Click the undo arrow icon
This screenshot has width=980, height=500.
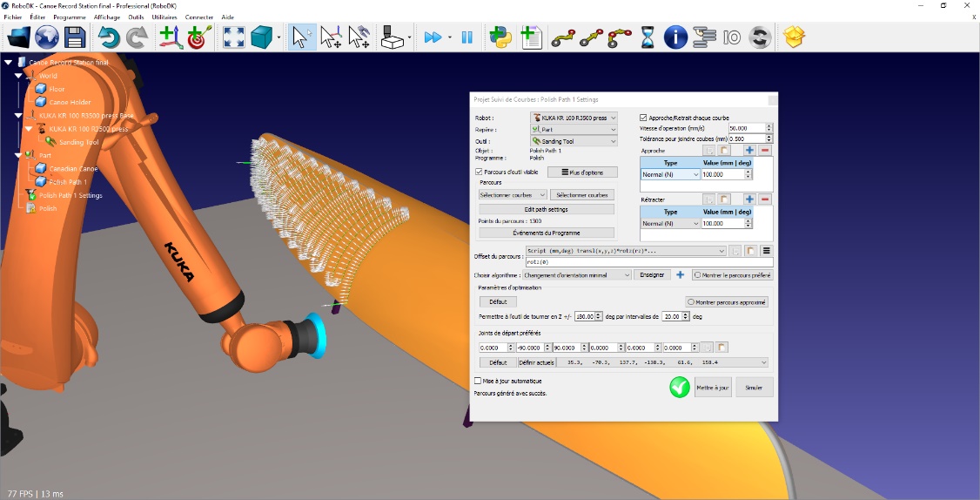(110, 37)
